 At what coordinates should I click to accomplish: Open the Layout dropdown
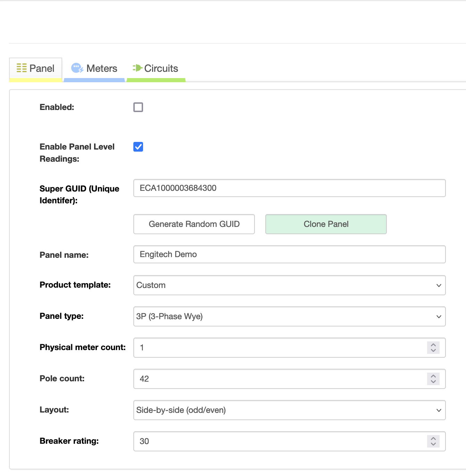[289, 410]
